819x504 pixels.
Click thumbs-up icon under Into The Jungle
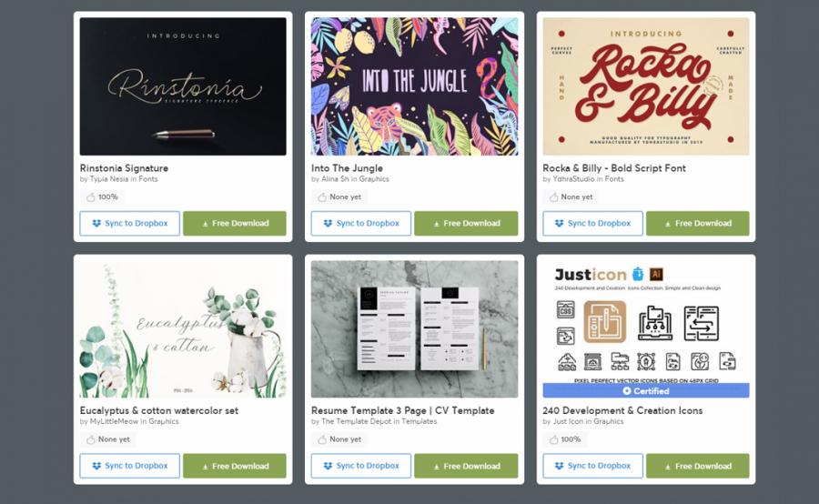[x=322, y=197]
